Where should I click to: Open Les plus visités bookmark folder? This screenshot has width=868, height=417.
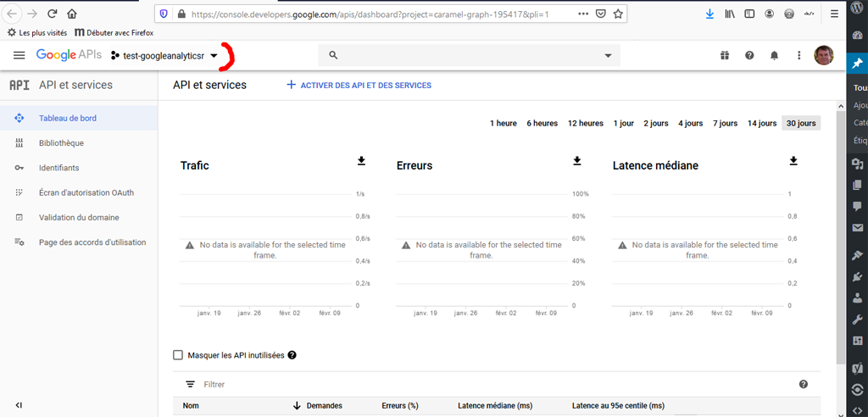pyautogui.click(x=37, y=33)
